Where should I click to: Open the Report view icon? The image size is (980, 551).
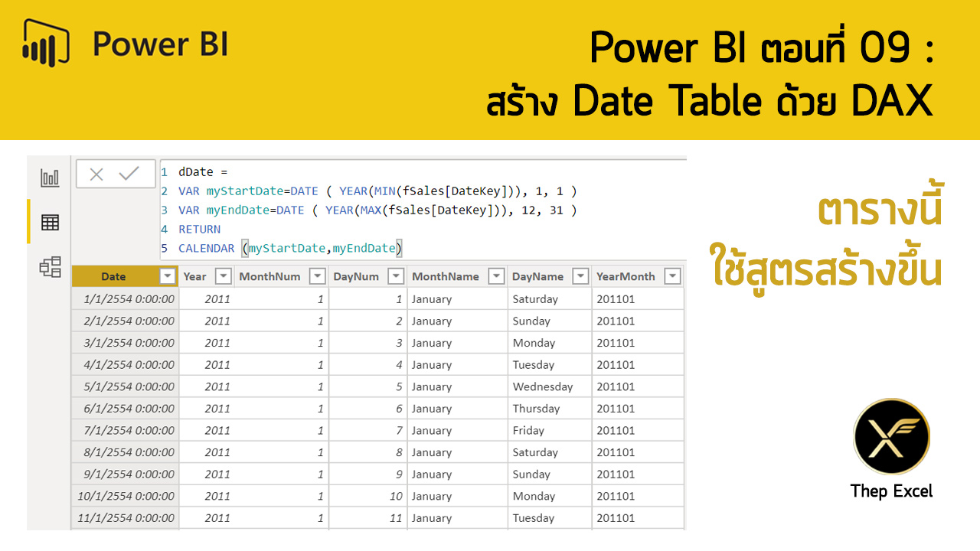(50, 178)
